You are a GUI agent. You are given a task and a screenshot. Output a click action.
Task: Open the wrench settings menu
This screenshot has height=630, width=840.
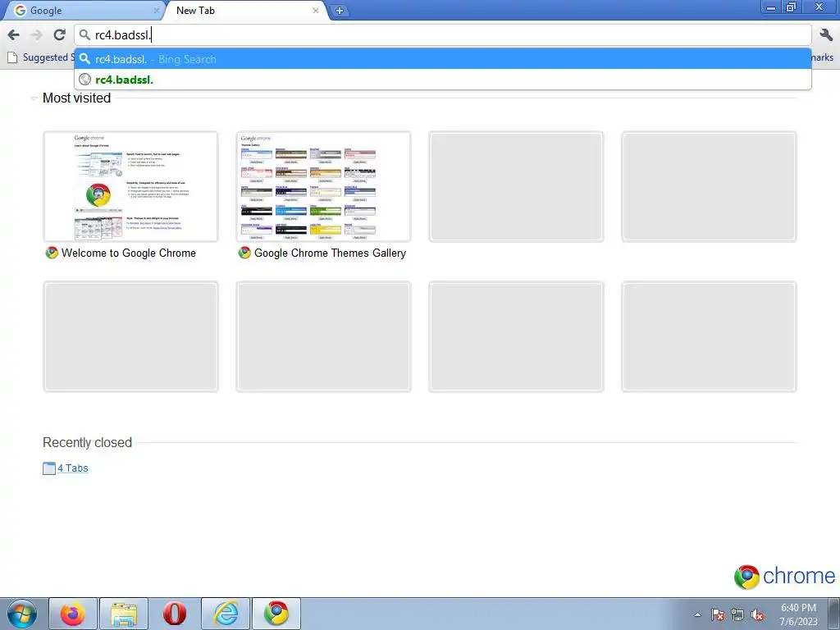click(826, 35)
